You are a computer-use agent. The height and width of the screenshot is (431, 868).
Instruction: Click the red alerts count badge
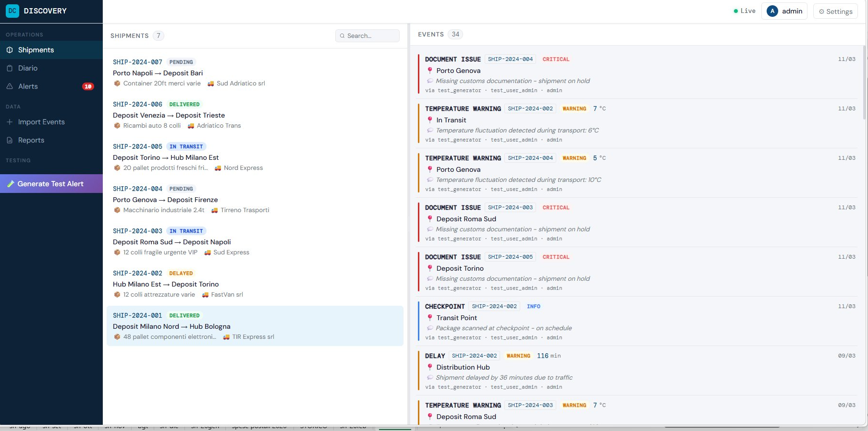(x=88, y=86)
